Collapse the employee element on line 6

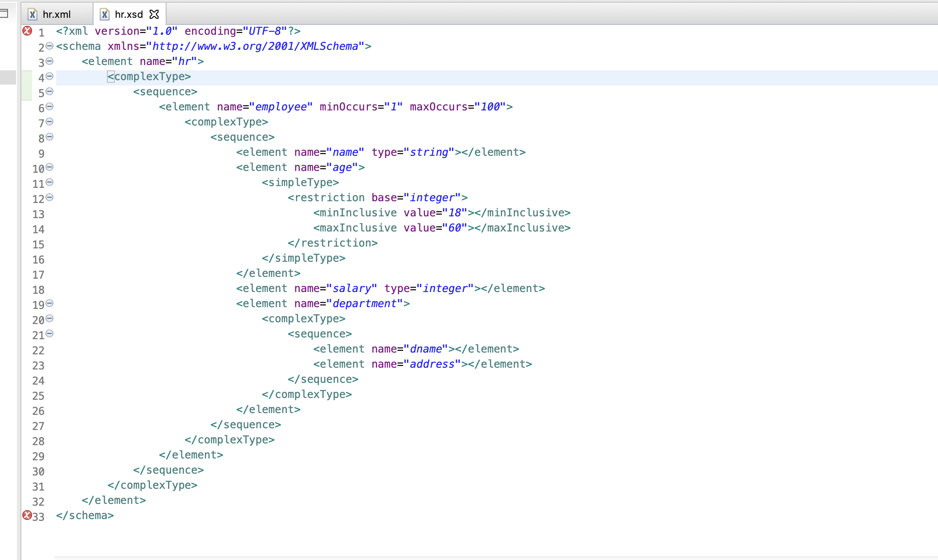click(x=50, y=106)
